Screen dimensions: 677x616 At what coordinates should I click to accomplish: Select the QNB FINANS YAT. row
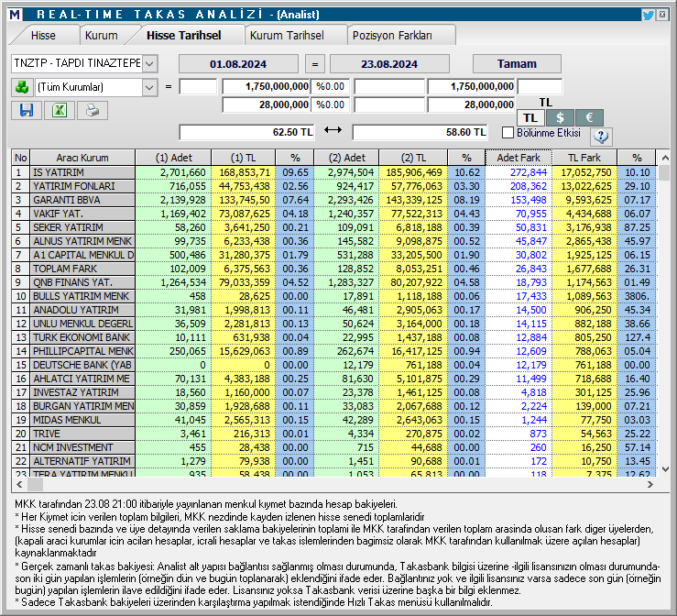(x=333, y=282)
